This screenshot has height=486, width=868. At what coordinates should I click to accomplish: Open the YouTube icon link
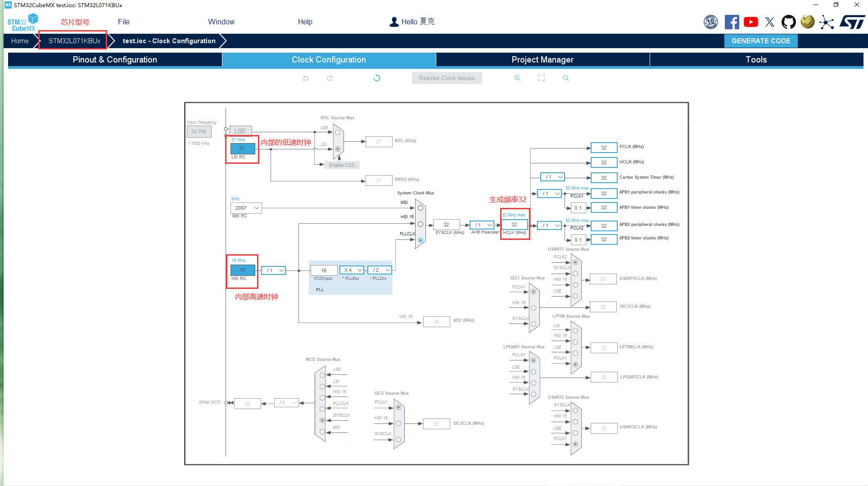coord(750,22)
